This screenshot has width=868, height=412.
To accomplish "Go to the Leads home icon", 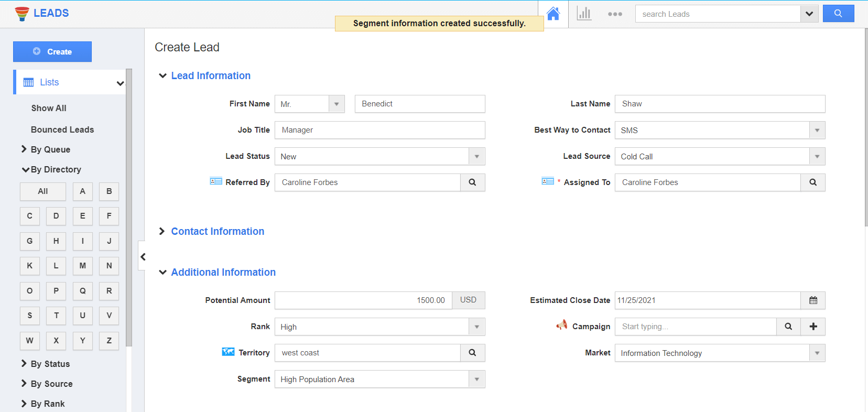I will (x=553, y=14).
